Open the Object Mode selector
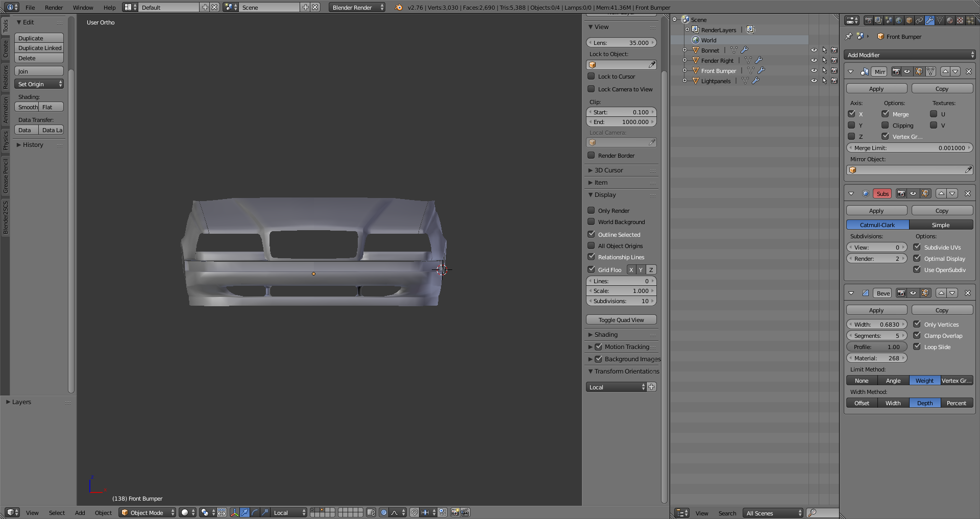This screenshot has width=980, height=519. [x=148, y=513]
